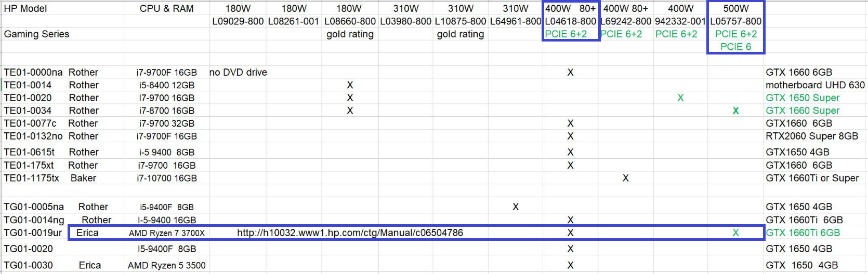Select the TE01-1175tx Baker cell
The height and width of the screenshot is (274, 868).
point(50,178)
